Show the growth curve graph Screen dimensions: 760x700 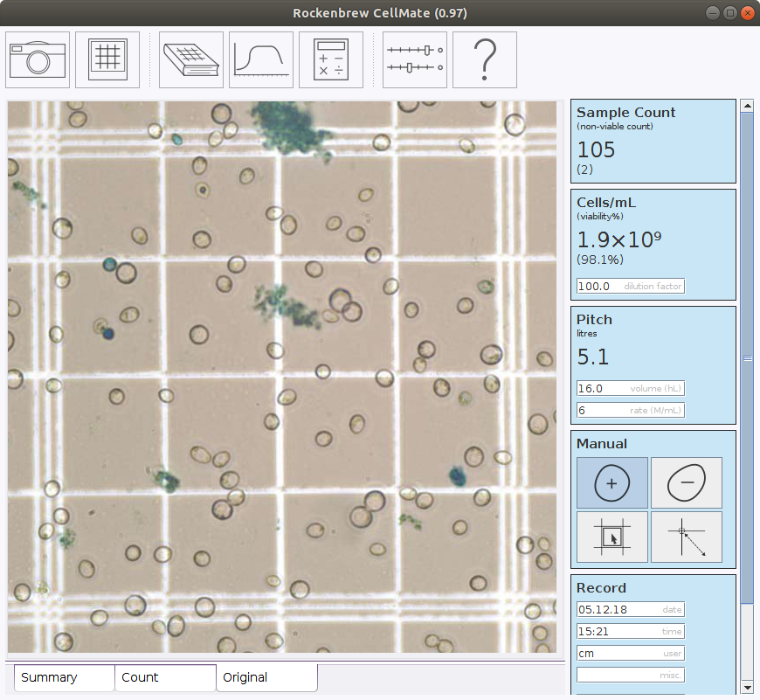point(261,59)
